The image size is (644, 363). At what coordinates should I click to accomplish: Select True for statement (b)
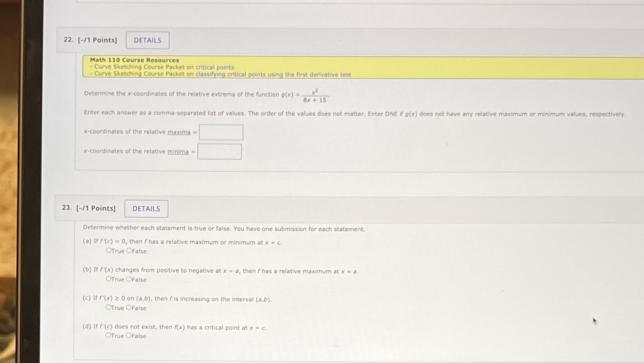click(x=108, y=279)
